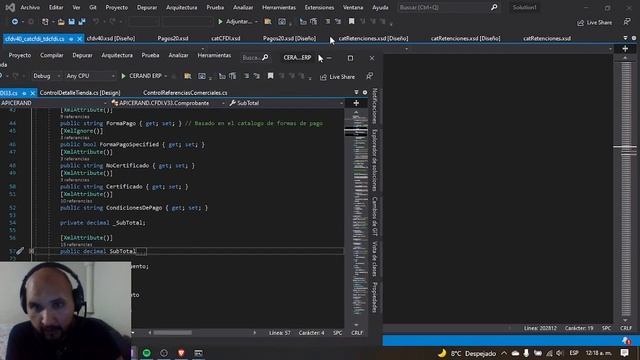Click the horizontal scrollbar of the code editor

pos(173,333)
